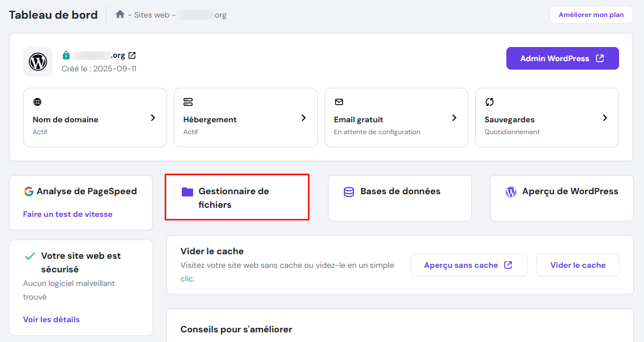This screenshot has height=342, width=644.
Task: Click the WordPress logo beside the site name
Action: tap(37, 61)
